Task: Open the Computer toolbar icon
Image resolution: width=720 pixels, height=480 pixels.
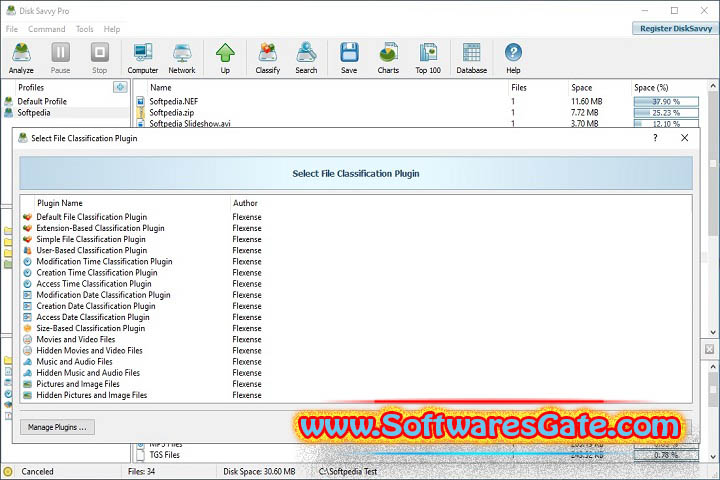Action: 143,58
